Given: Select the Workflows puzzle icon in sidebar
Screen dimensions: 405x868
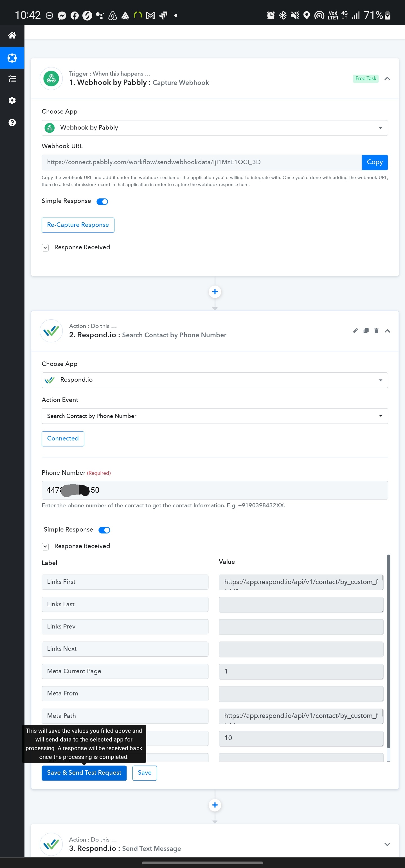Looking at the screenshot, I should point(12,58).
